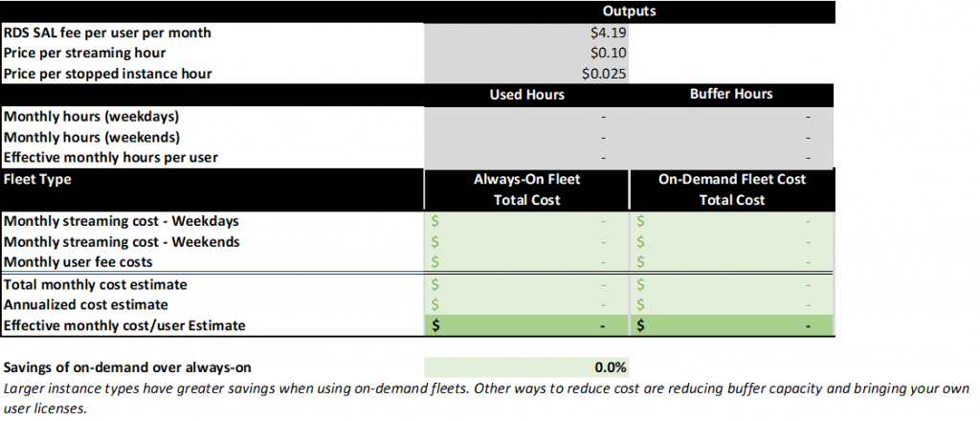Click the Buffer Hours weekends value cell

[x=731, y=137]
